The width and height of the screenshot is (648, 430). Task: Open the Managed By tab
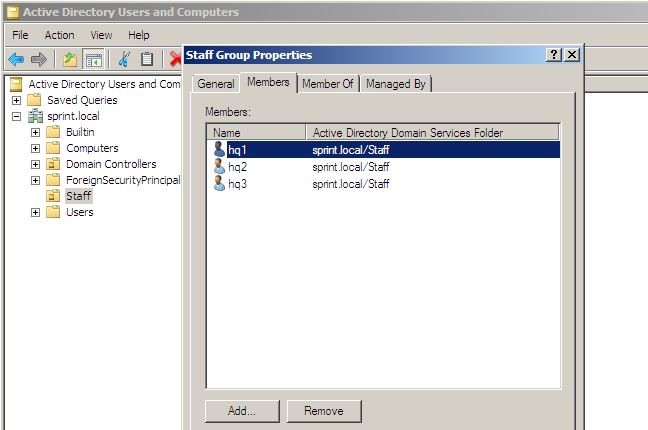(x=395, y=84)
